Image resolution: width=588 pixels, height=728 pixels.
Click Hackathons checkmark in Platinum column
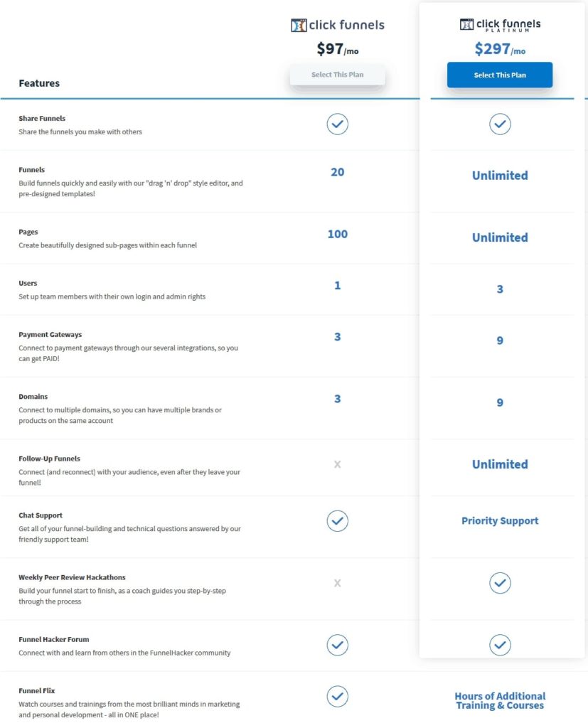(x=501, y=583)
